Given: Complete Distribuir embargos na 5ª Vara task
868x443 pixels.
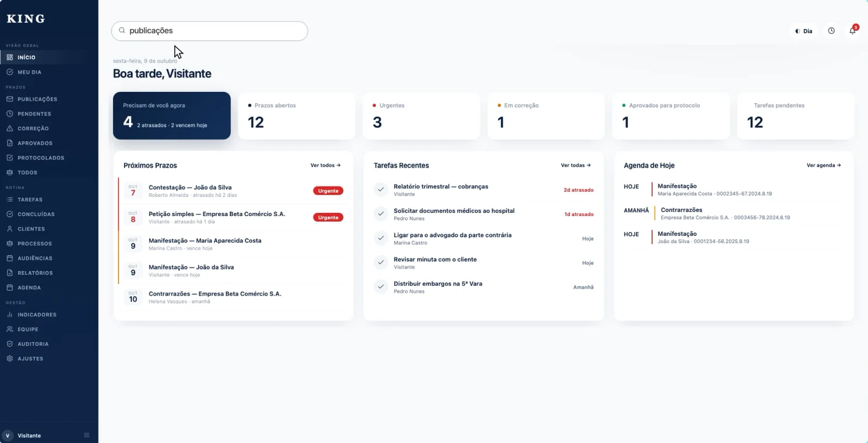Looking at the screenshot, I should coord(381,287).
